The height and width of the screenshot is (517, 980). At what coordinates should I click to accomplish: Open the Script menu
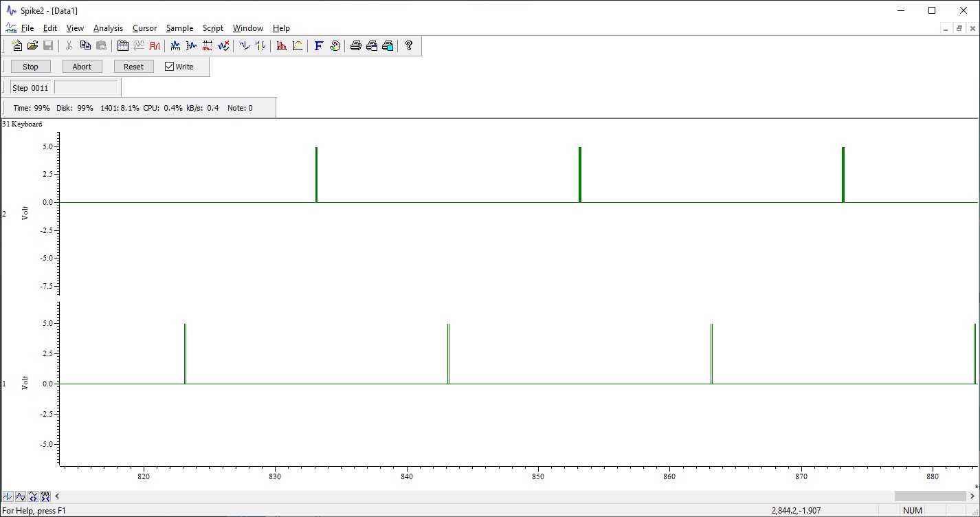click(213, 28)
